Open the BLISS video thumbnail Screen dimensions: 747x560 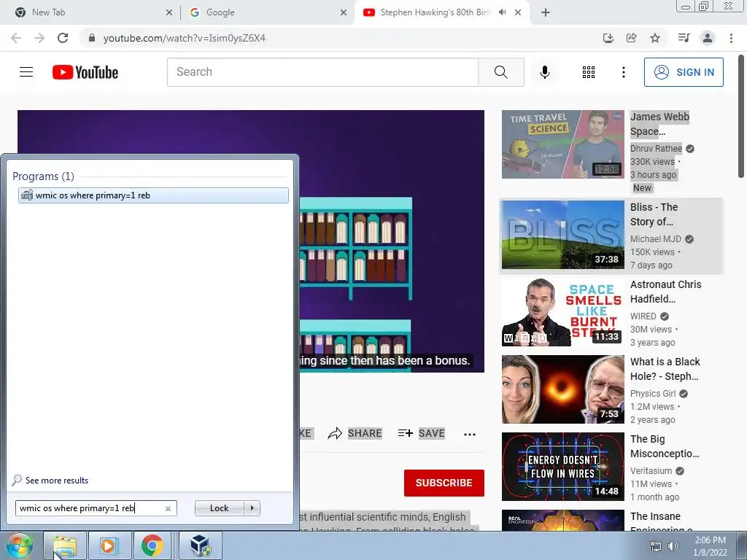pyautogui.click(x=562, y=235)
